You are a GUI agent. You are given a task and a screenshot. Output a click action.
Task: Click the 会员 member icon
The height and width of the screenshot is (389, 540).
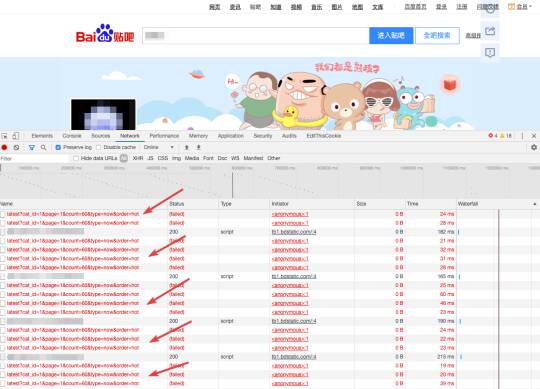click(x=511, y=7)
